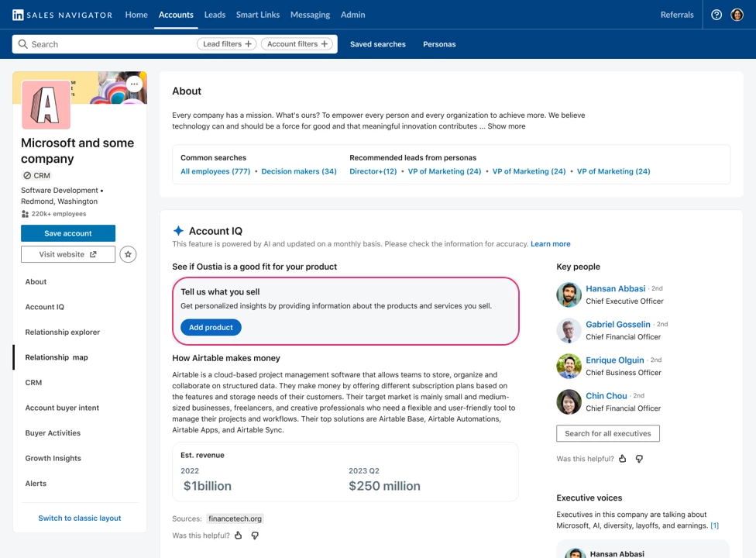Open the help question mark icon
The image size is (756, 558).
(716, 15)
